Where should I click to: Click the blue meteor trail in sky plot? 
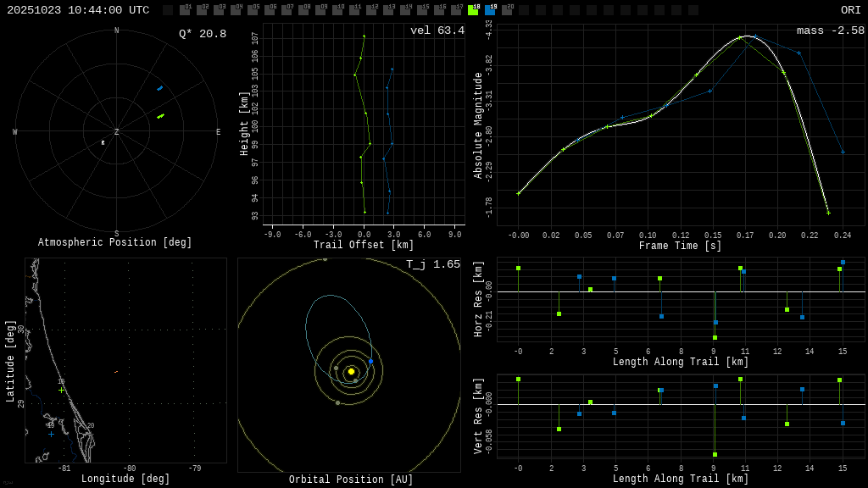point(159,88)
